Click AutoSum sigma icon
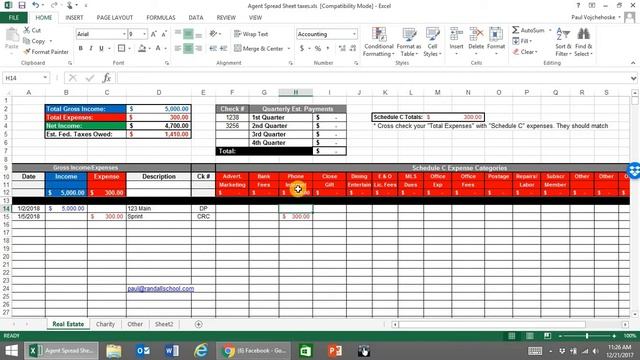This screenshot has height=360, width=640. pos(516,30)
